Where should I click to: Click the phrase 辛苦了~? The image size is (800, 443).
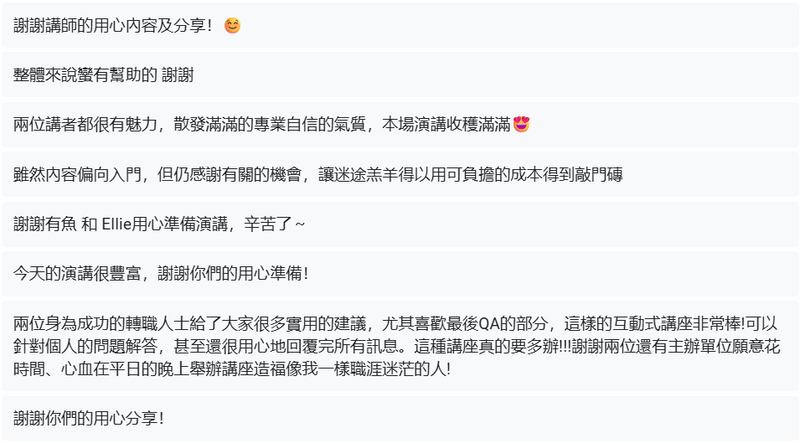[x=270, y=223]
